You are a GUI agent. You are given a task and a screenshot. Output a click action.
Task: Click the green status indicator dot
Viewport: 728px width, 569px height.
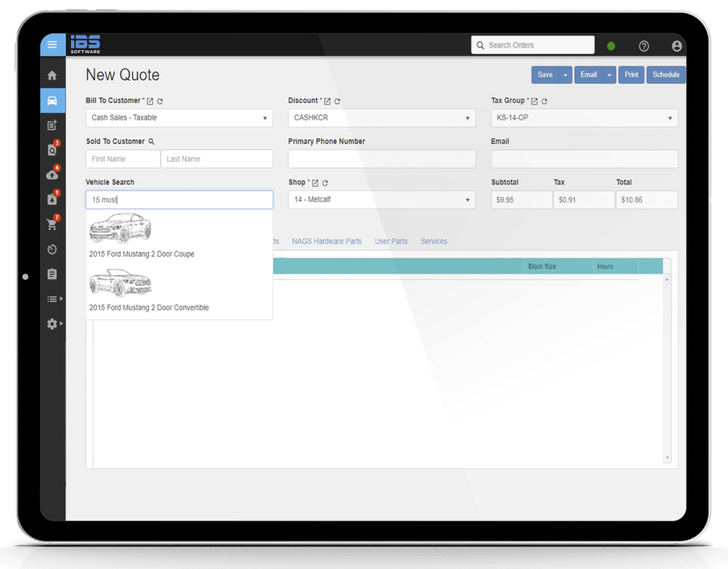pos(611,45)
